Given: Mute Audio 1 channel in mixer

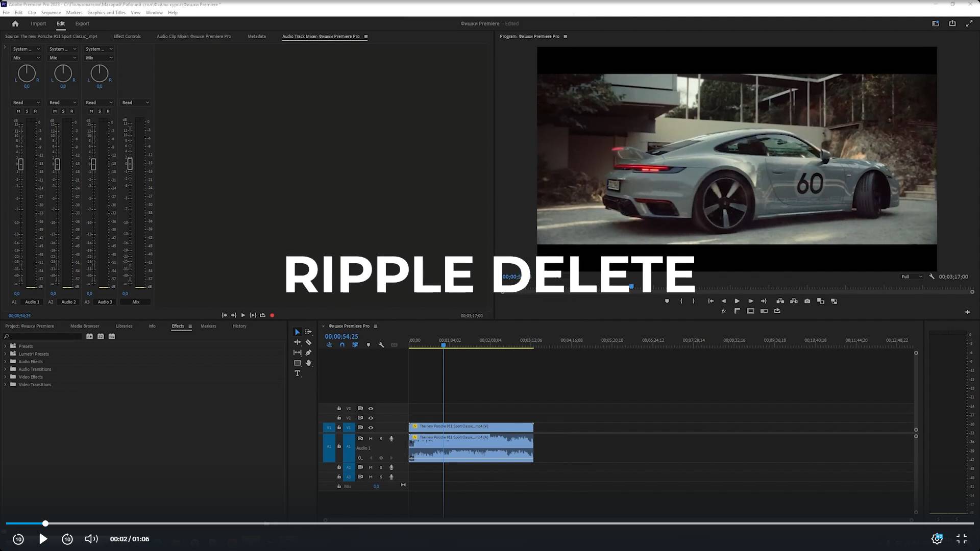Looking at the screenshot, I should click(18, 111).
